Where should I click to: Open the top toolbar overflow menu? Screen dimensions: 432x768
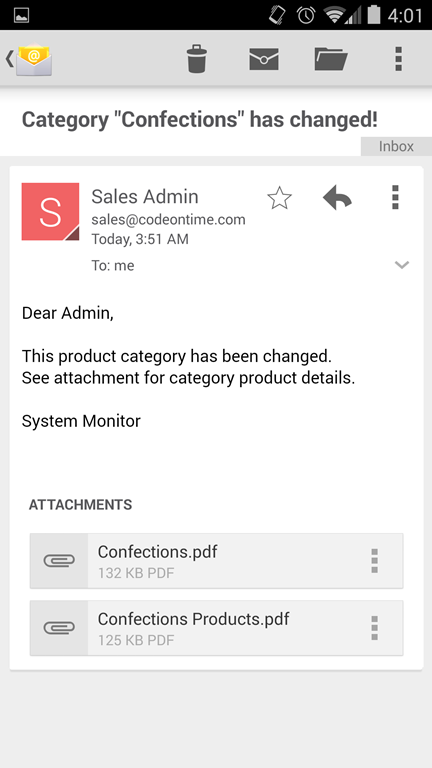pos(399,59)
